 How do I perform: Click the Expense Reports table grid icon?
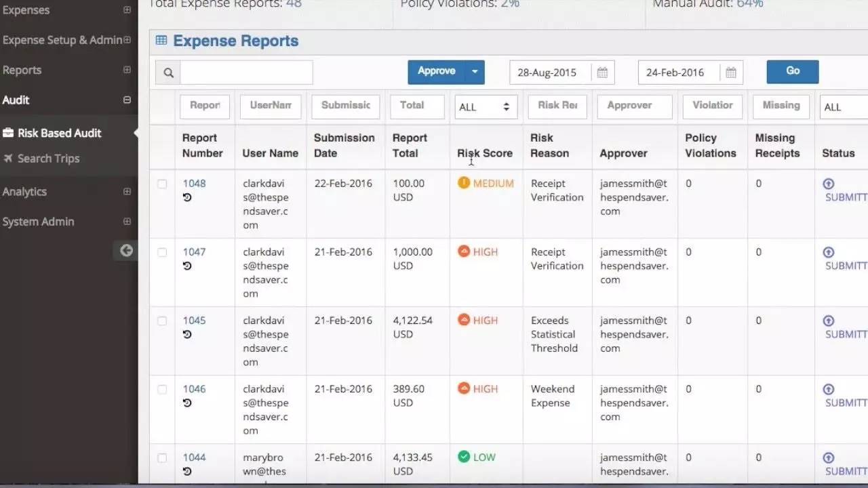click(x=161, y=41)
